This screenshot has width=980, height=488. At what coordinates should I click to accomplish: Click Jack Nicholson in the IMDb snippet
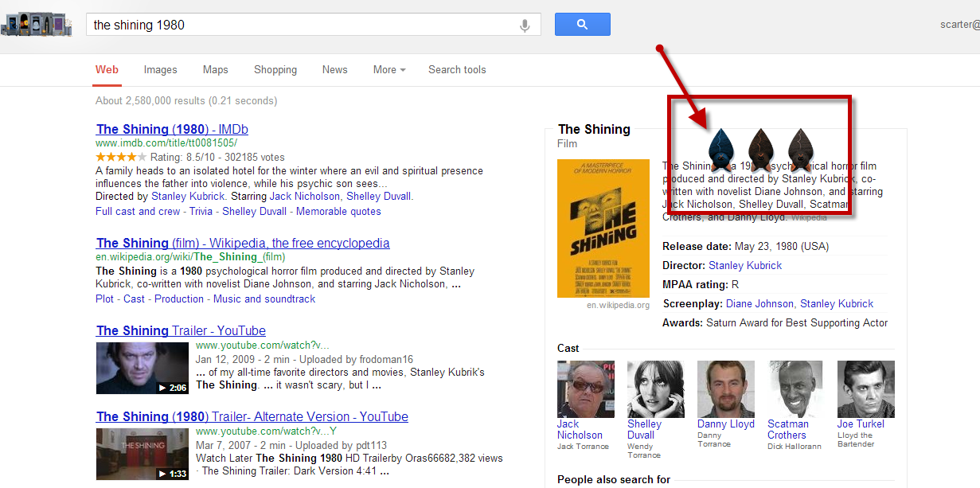point(304,196)
